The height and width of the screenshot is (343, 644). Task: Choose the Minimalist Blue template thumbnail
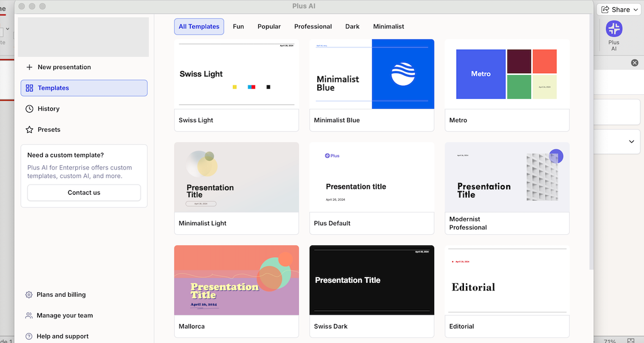(372, 74)
